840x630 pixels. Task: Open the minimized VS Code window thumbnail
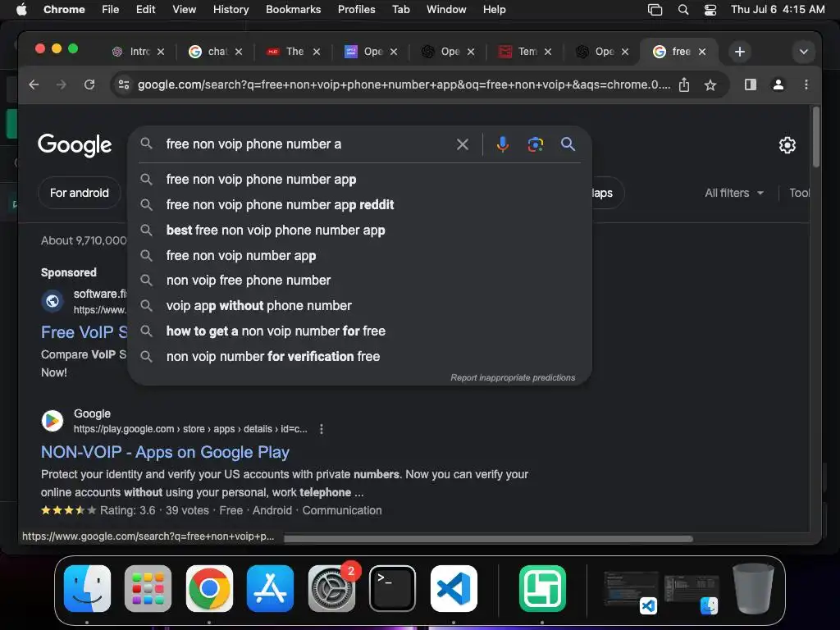(631, 591)
